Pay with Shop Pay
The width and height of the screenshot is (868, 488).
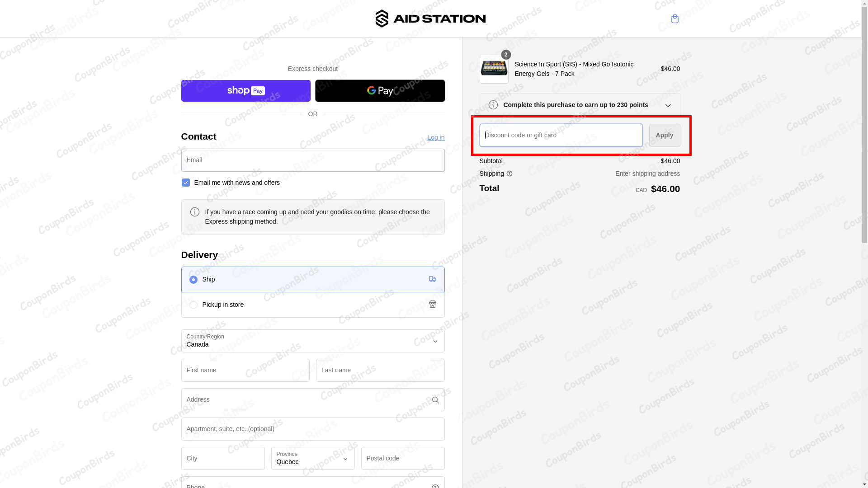[245, 90]
